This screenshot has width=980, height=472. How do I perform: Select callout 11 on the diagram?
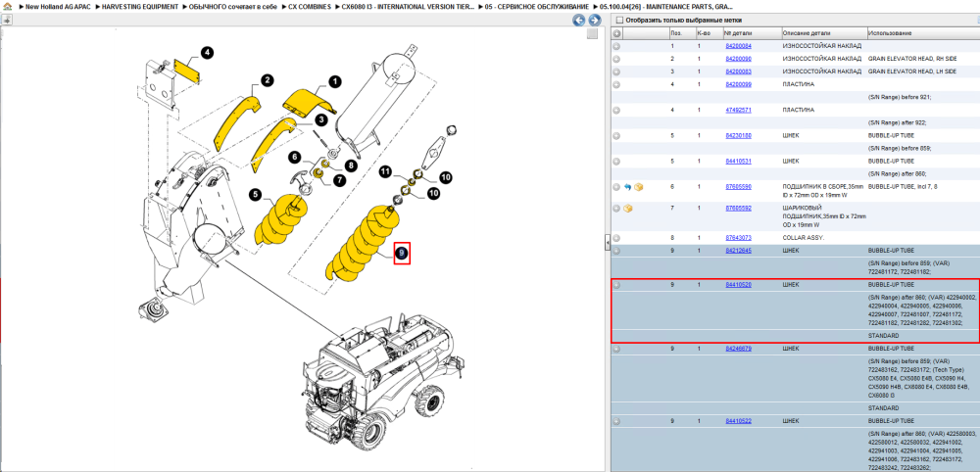tap(385, 171)
